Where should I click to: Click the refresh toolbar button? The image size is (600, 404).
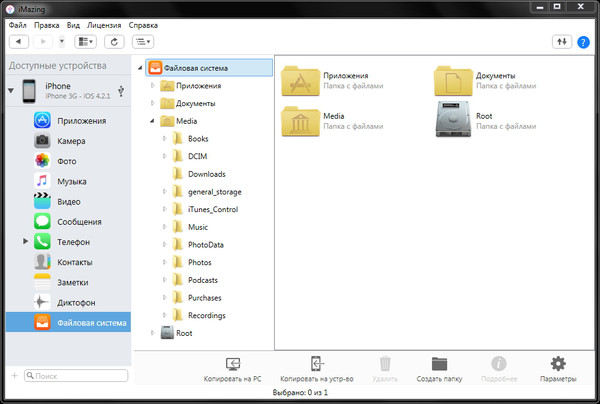click(115, 42)
